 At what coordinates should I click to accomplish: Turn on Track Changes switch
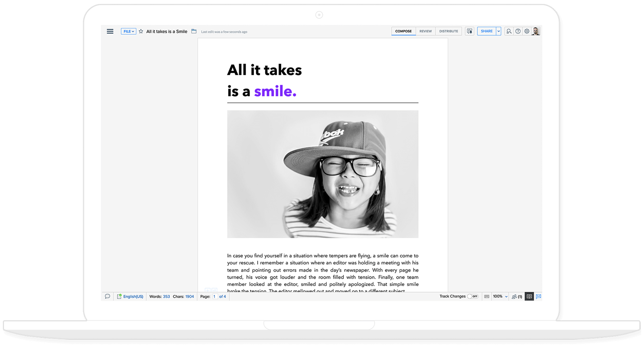click(473, 296)
